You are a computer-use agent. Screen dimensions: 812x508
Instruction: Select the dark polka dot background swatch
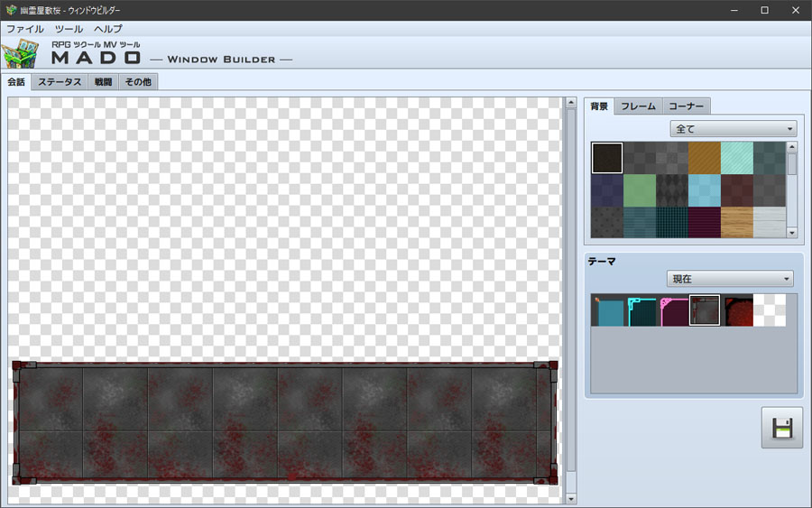coord(607,223)
